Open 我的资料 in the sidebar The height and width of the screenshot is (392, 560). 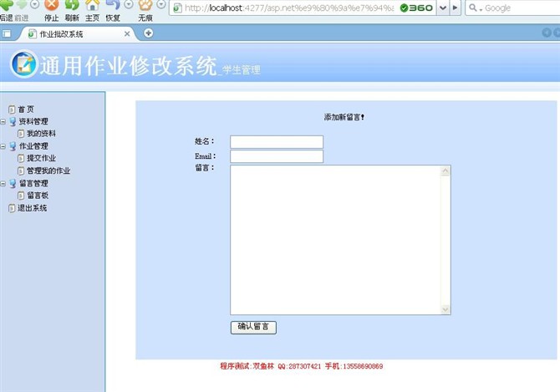42,134
